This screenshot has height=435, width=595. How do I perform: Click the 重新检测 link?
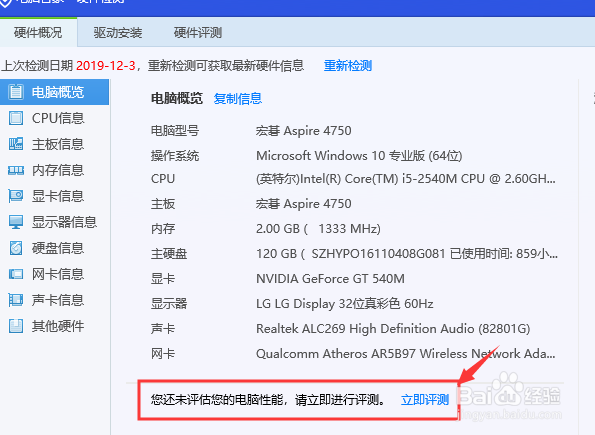coord(348,66)
